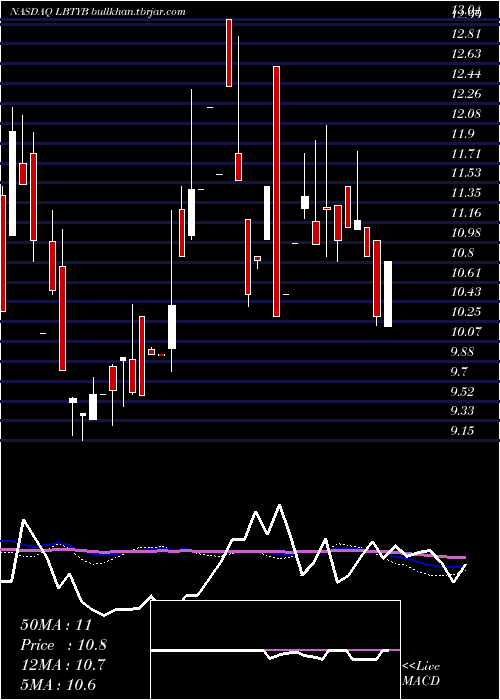
Task: Select the 9.33 price level label
Action: click(x=463, y=411)
